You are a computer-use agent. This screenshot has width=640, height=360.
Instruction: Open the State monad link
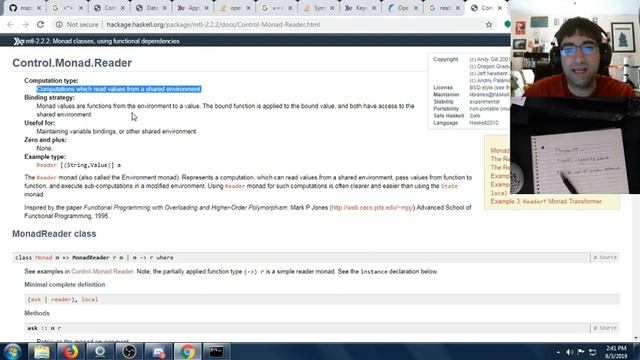[449, 186]
